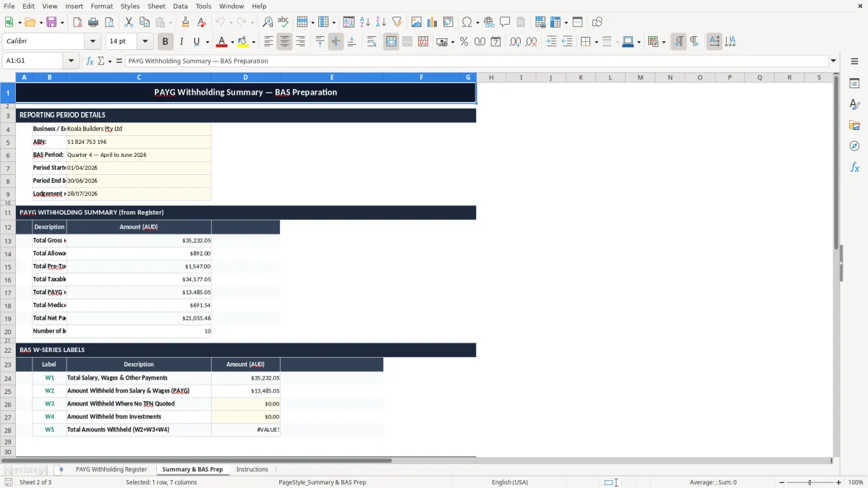
Task: Toggle Center Horizontally alignment
Action: [x=284, y=42]
